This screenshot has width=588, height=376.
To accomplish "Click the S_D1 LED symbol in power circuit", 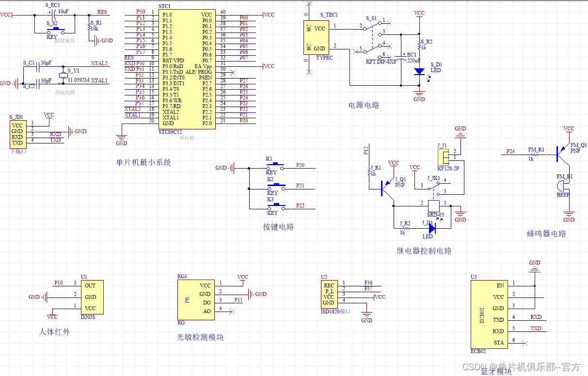I will tap(420, 72).
